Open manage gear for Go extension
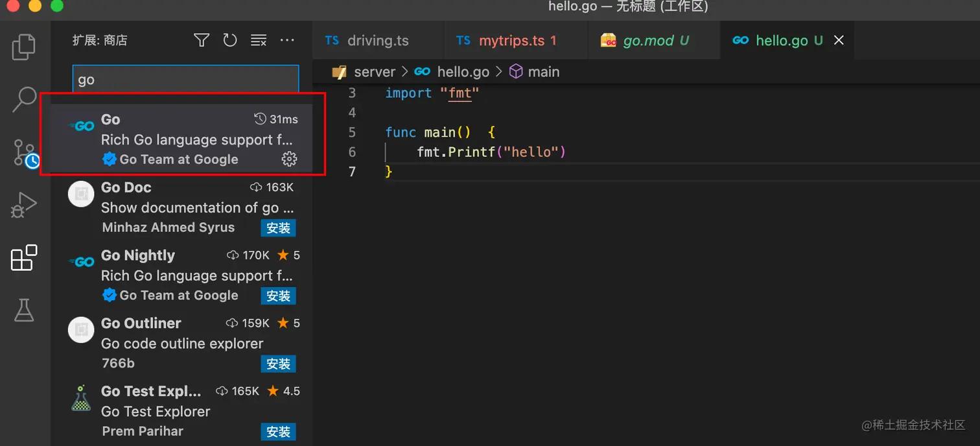Screen dimensions: 980x446 click(x=289, y=159)
